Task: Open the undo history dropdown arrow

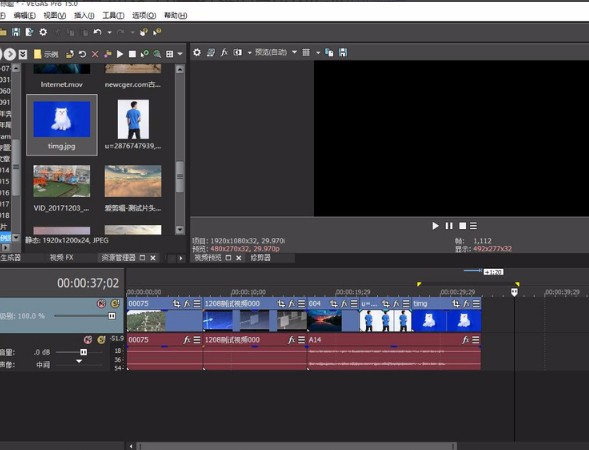Action: (109, 33)
